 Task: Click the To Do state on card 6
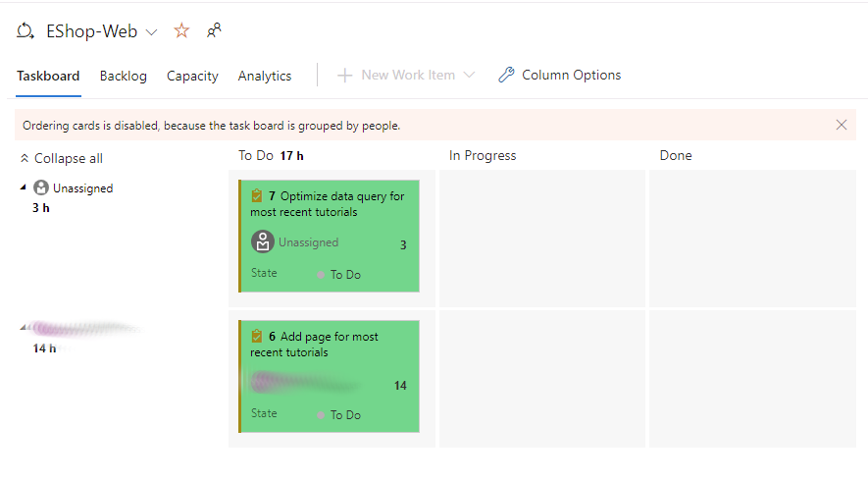(344, 415)
